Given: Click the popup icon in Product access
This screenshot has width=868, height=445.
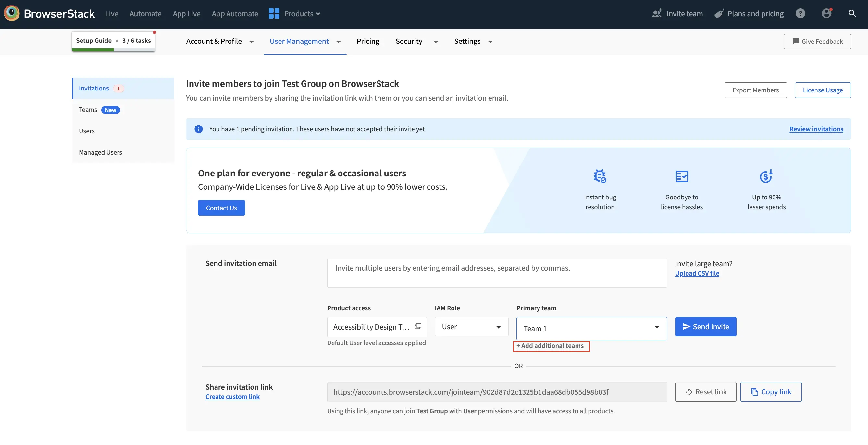Looking at the screenshot, I should [418, 326].
